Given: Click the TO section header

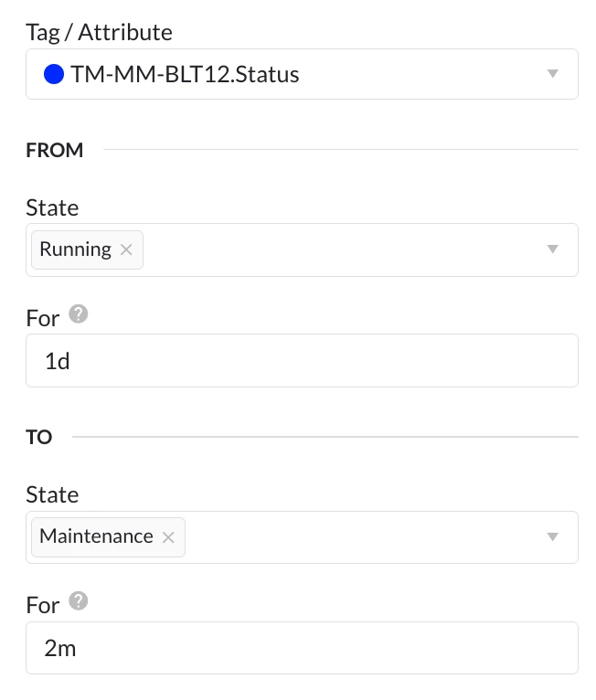Looking at the screenshot, I should coord(39,437).
